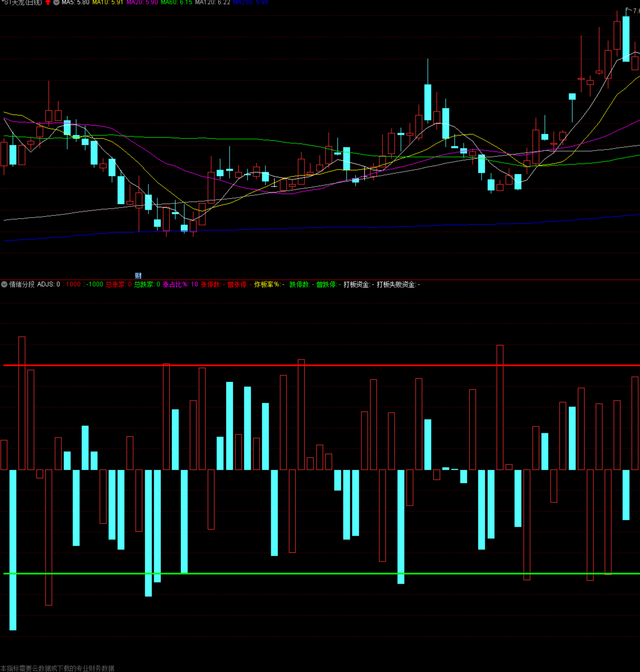640x672 pixels.
Task: Select the MA60: 6.15 label
Action: (176, 2)
